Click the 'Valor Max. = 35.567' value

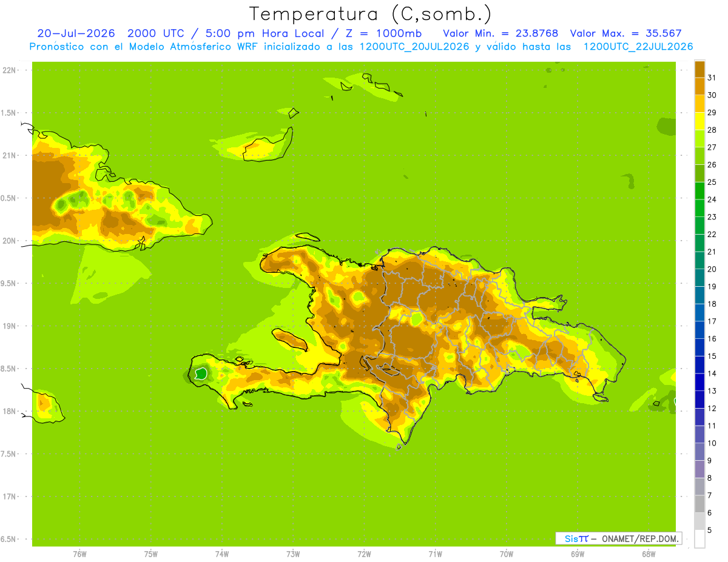(626, 33)
